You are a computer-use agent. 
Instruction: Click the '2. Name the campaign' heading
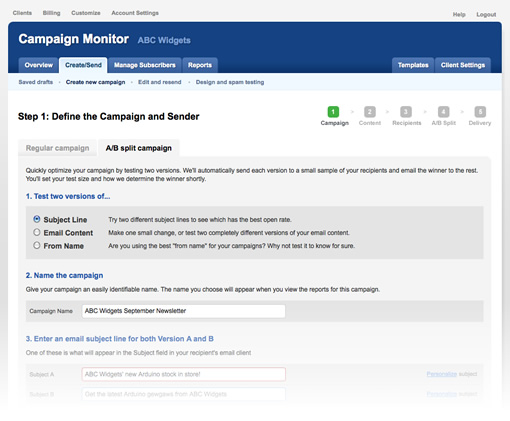(x=64, y=275)
